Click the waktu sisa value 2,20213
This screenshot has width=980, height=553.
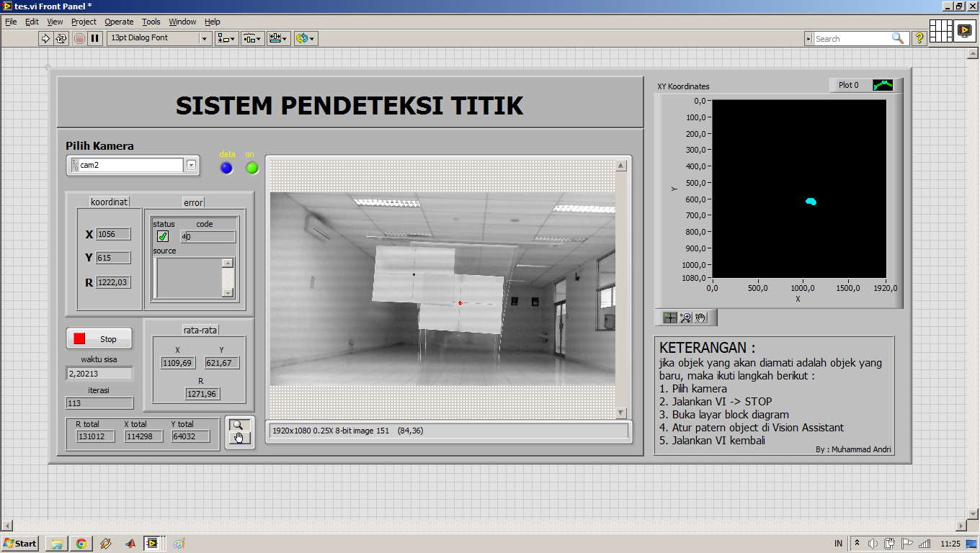tap(99, 374)
